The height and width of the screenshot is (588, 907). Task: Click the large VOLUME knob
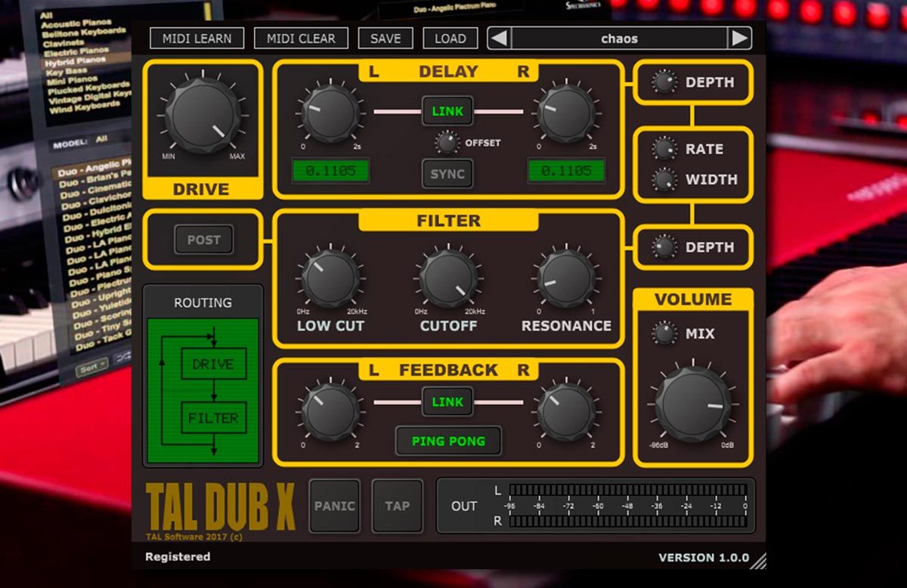pyautogui.click(x=693, y=405)
